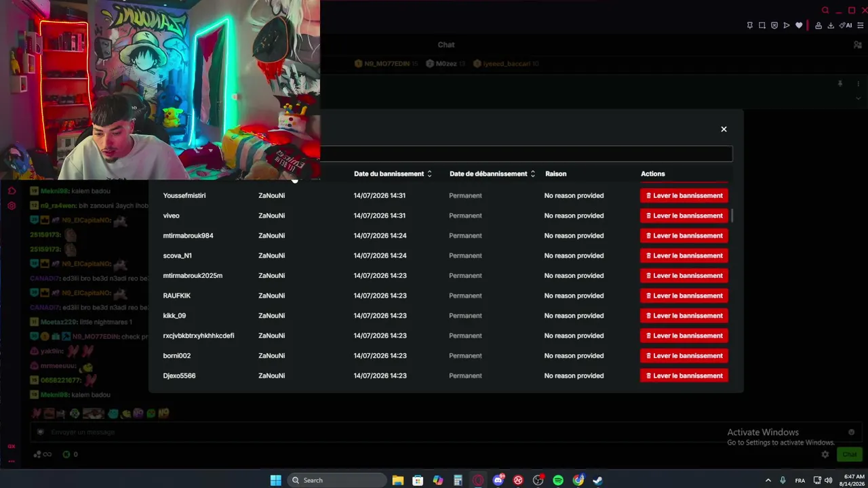Open the easy setup menu icon
868x488 pixels.
coord(861,26)
